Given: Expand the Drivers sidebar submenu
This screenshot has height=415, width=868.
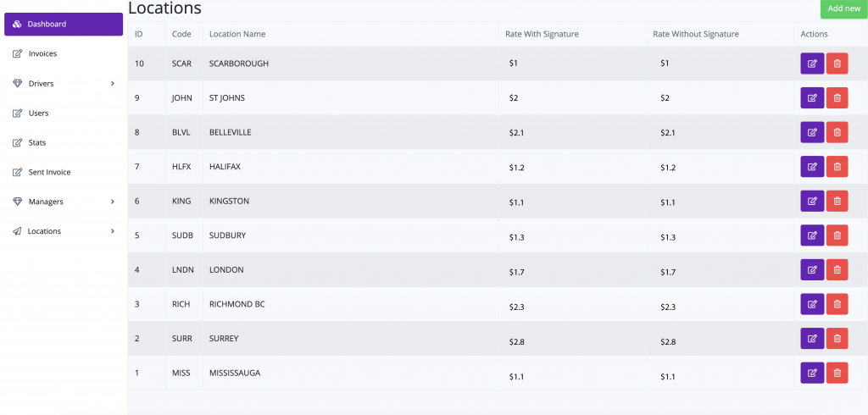Looking at the screenshot, I should [64, 84].
